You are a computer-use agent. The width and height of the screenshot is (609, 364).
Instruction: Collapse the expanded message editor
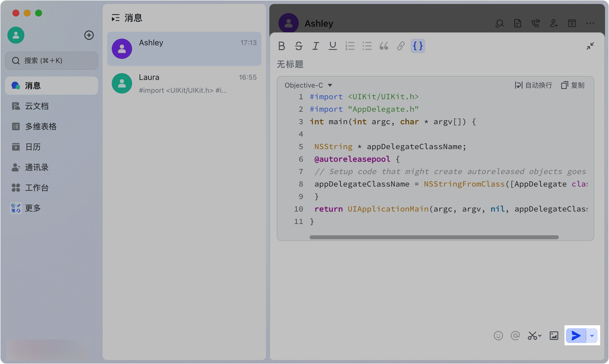[x=590, y=46]
